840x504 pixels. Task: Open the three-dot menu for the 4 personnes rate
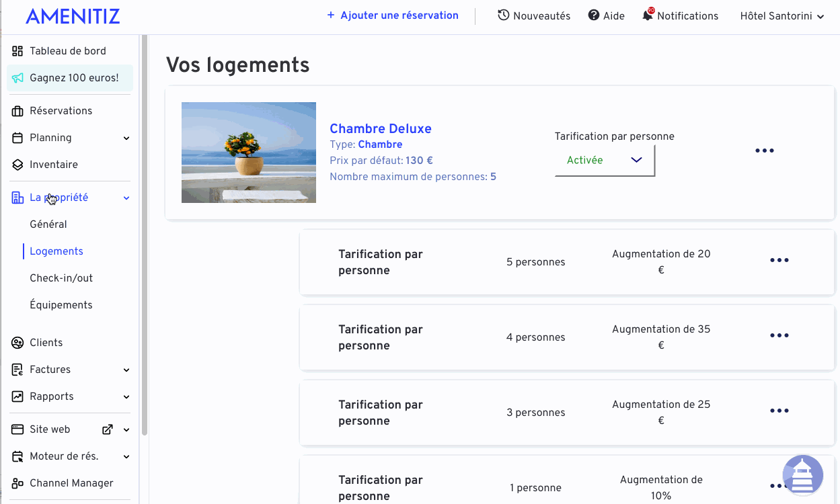tap(779, 335)
